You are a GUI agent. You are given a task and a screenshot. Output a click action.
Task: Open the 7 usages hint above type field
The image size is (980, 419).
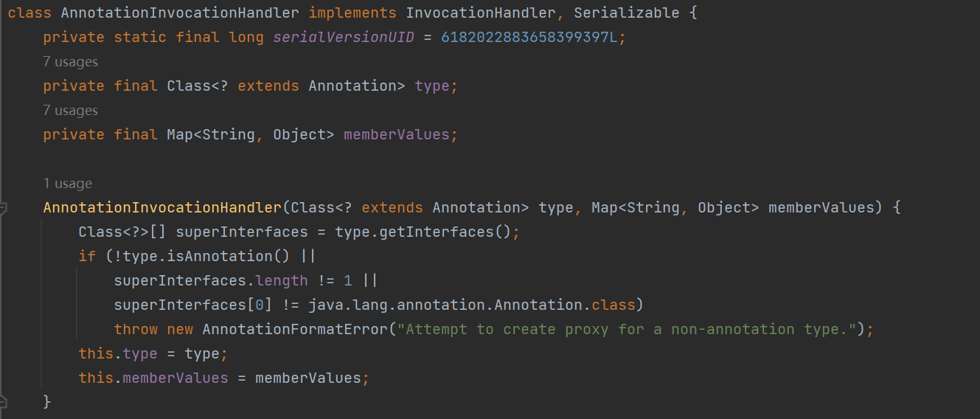coord(70,62)
